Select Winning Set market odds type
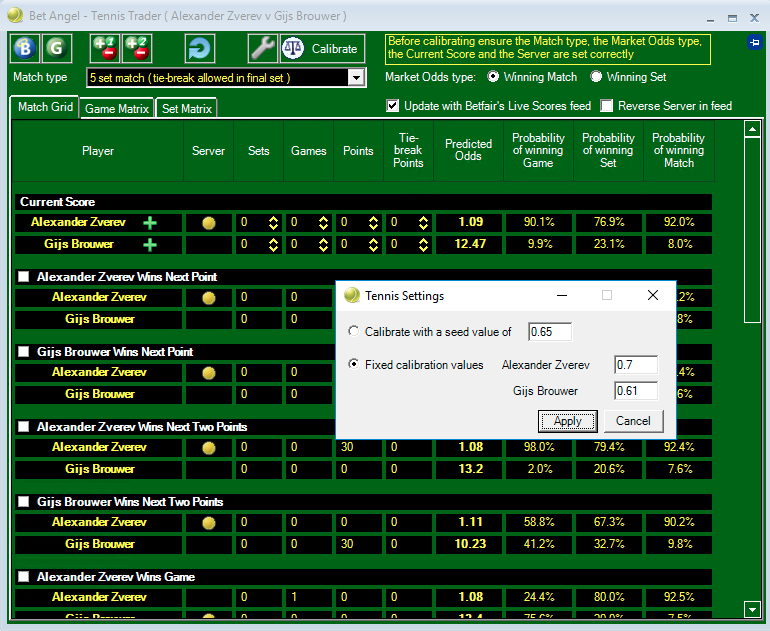Viewport: 770px width, 631px height. (x=596, y=77)
